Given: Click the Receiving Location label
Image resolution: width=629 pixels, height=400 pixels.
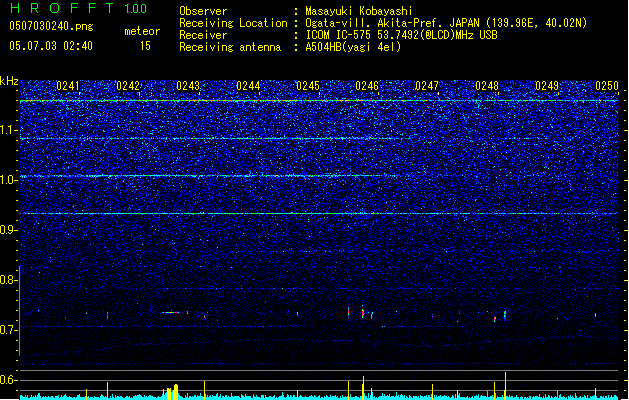Looking at the screenshot, I should pyautogui.click(x=233, y=23).
